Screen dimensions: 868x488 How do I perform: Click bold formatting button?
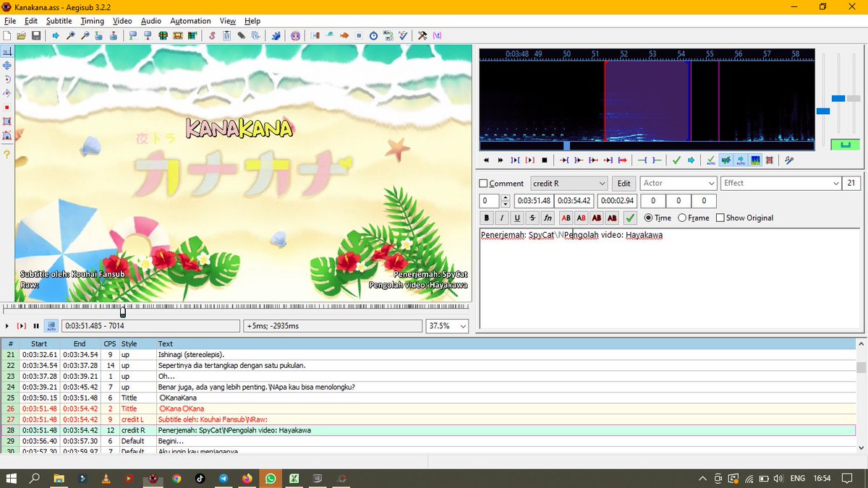(486, 218)
